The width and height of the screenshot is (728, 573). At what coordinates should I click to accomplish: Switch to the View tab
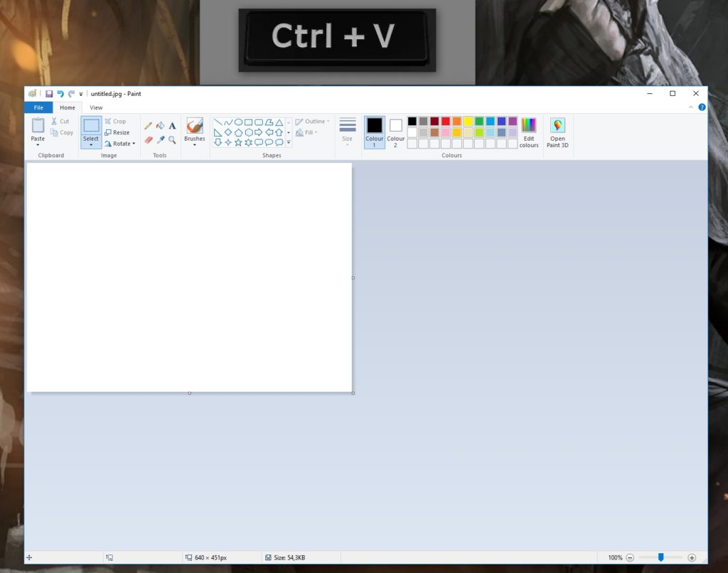click(96, 107)
